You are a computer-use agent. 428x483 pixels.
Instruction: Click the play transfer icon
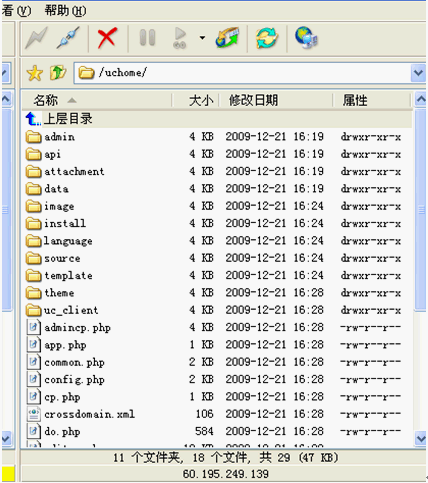coord(180,38)
